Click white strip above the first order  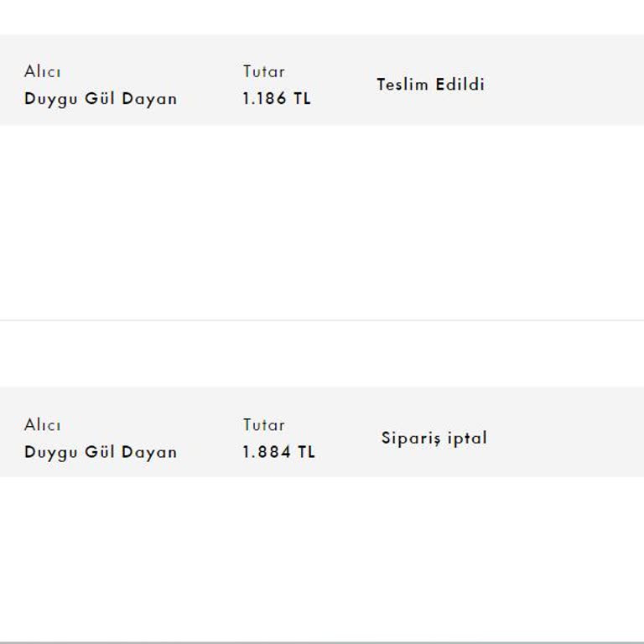point(322,17)
